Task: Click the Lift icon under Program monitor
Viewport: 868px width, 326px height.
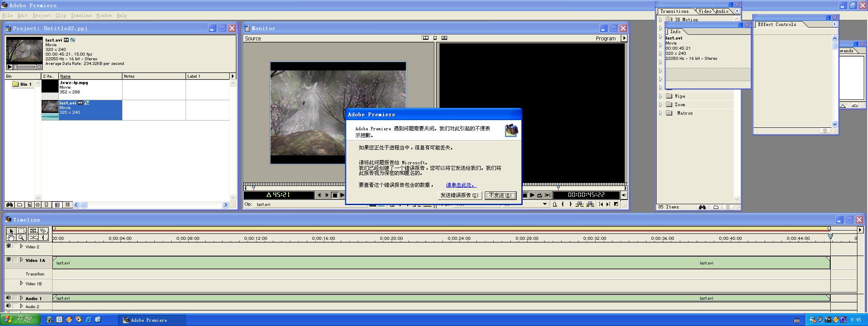Action: coord(579,204)
